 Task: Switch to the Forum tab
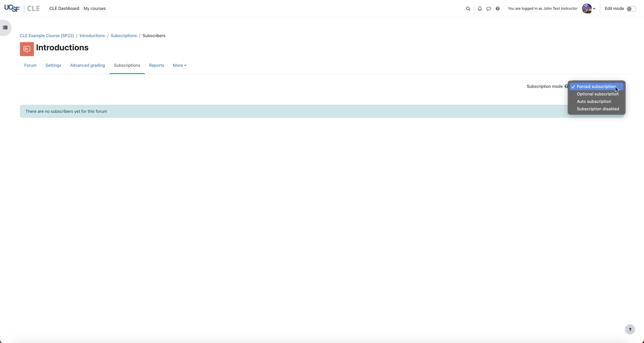coord(30,65)
